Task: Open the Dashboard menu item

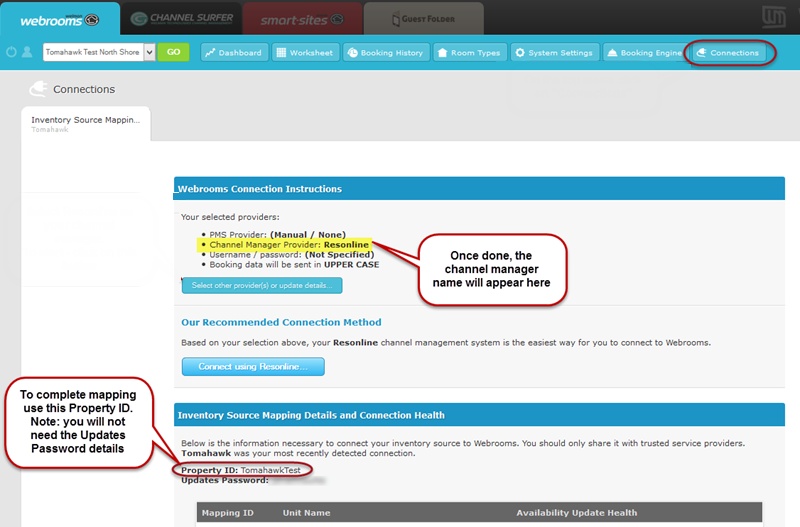Action: [234, 53]
